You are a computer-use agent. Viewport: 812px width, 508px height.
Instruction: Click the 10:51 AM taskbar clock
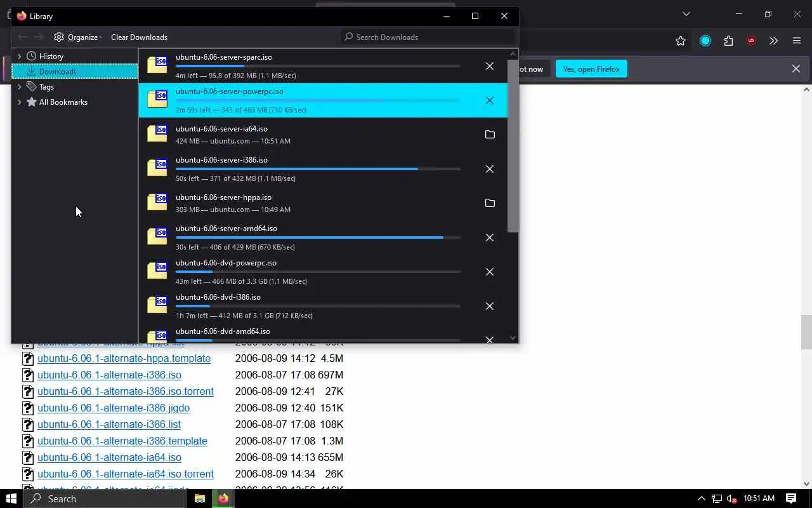[x=759, y=498]
